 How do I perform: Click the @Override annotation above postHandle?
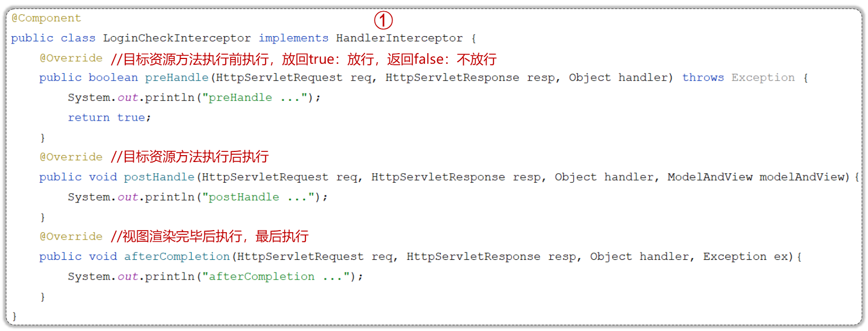coord(71,157)
